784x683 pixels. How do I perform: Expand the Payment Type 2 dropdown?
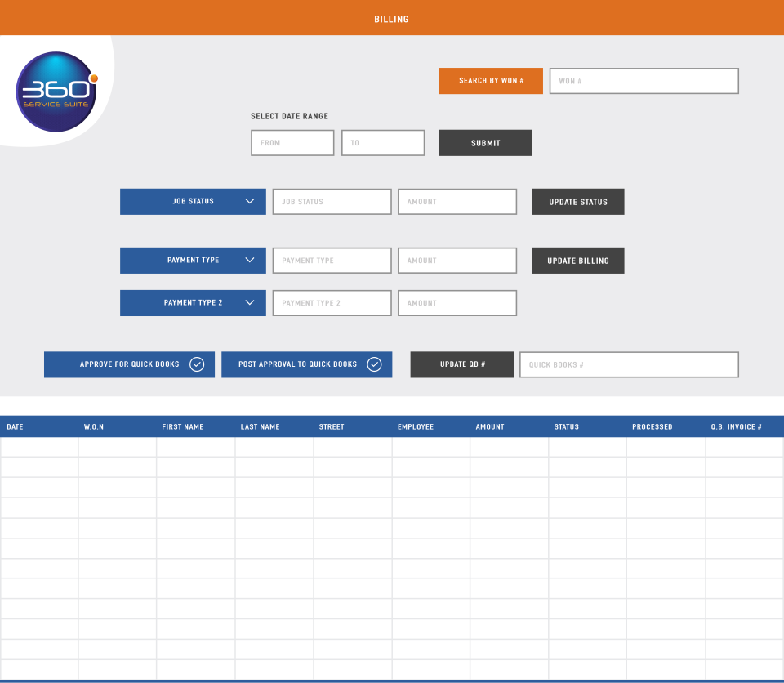coord(193,302)
